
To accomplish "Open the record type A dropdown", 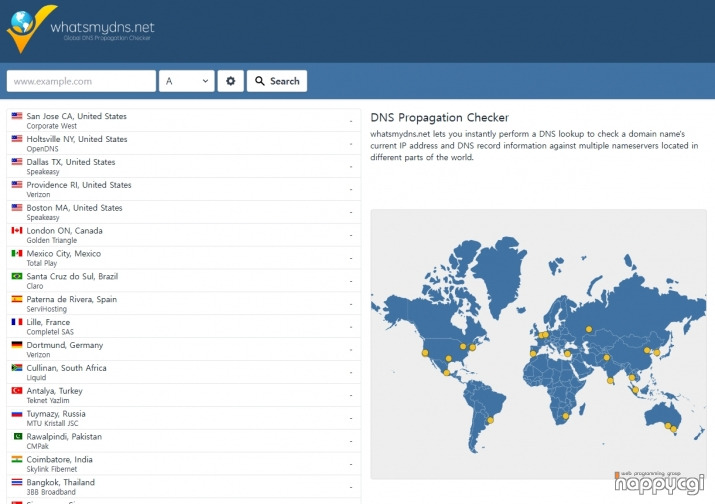I will 187,81.
